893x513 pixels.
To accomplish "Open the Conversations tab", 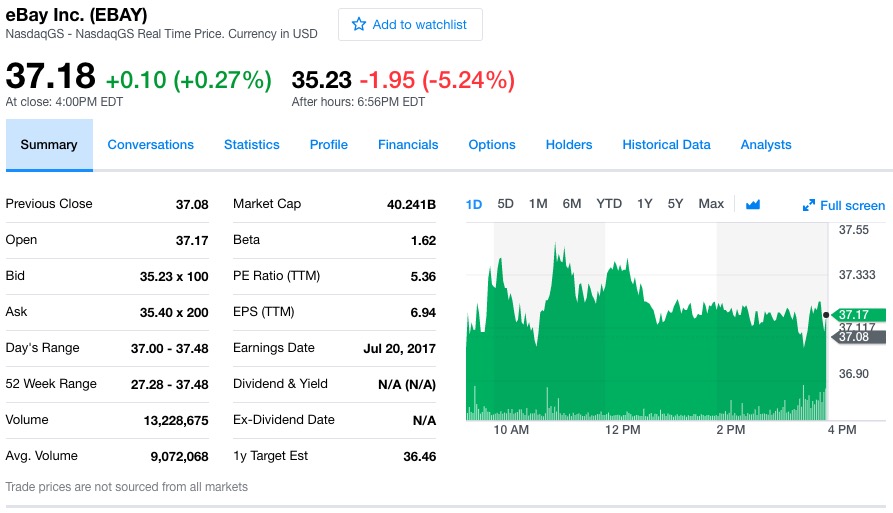I will tap(151, 145).
